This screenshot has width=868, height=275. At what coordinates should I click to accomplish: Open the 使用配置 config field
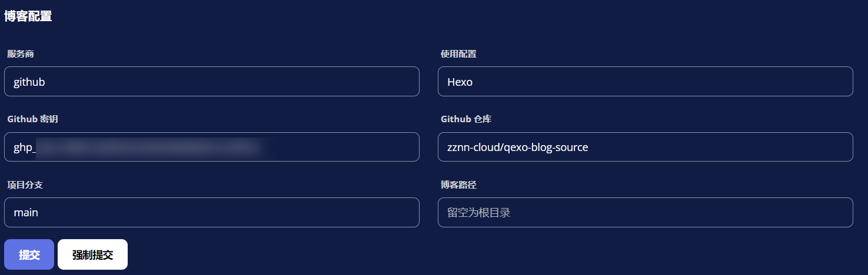point(645,82)
